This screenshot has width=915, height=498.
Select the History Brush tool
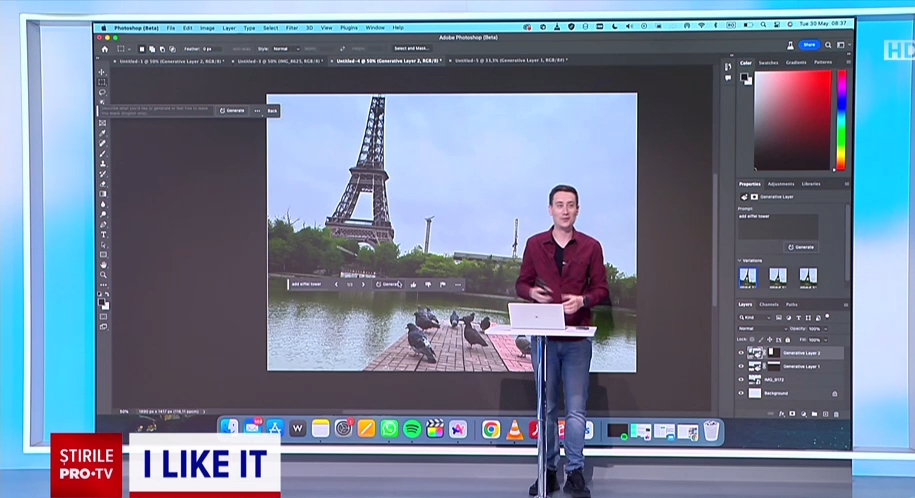coord(103,174)
